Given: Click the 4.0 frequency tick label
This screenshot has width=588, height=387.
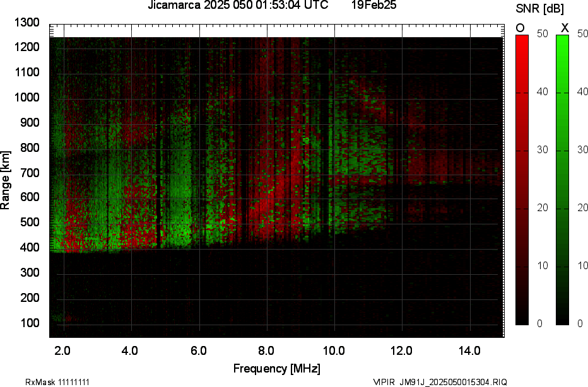Looking at the screenshot, I should click(x=130, y=351).
